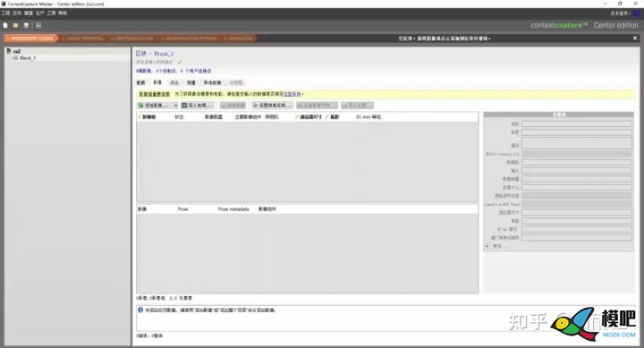Click the Production workflow step

click(239, 38)
